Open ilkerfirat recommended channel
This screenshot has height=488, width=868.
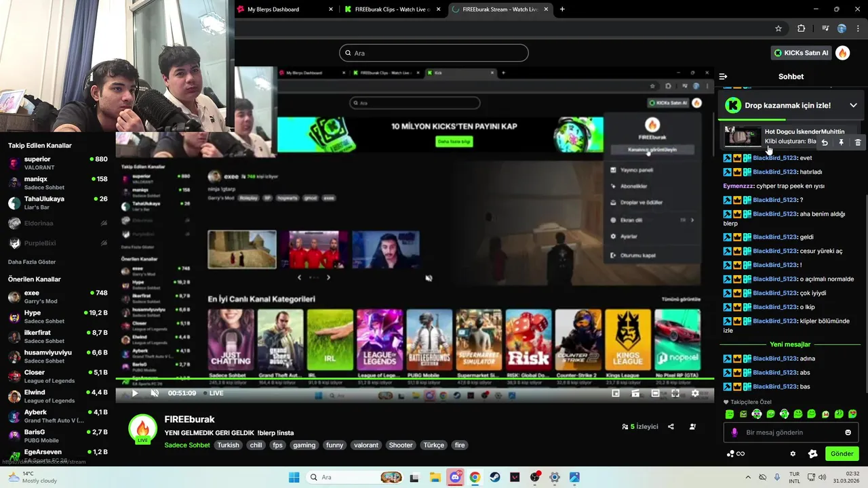[58, 336]
